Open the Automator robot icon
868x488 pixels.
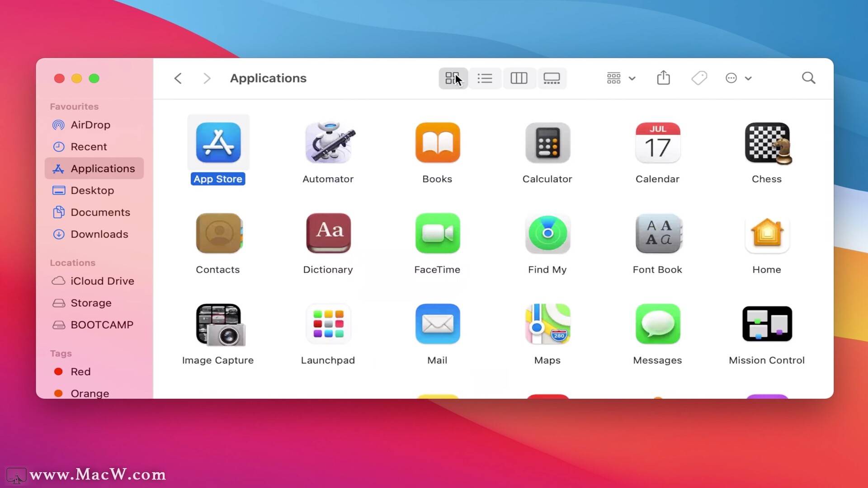(x=330, y=142)
